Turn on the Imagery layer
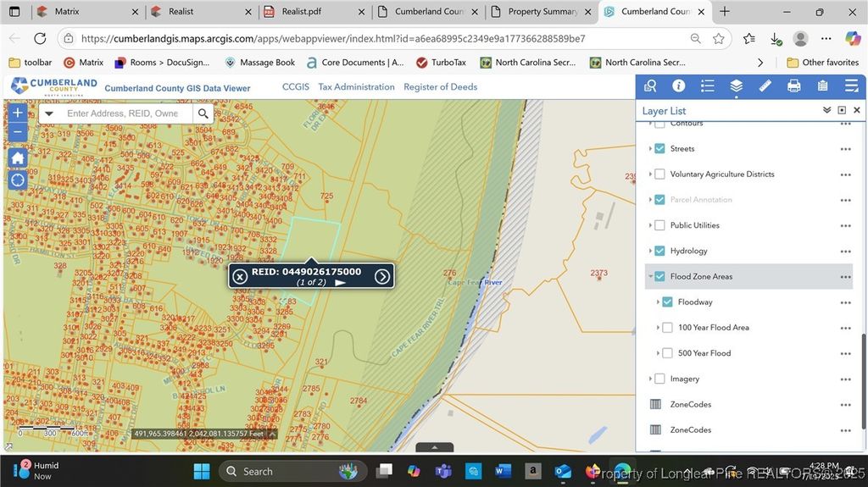 pyautogui.click(x=659, y=379)
